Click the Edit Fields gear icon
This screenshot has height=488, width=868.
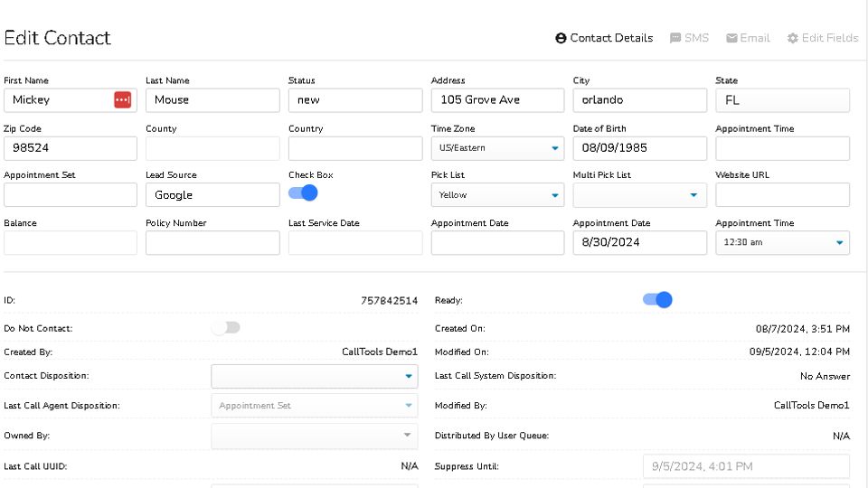(x=793, y=38)
